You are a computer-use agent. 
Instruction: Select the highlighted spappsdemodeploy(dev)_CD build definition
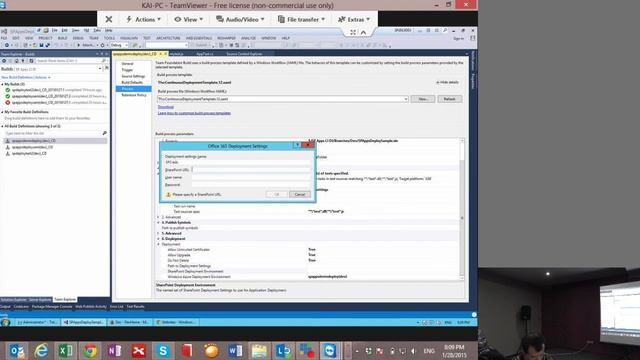click(55, 140)
